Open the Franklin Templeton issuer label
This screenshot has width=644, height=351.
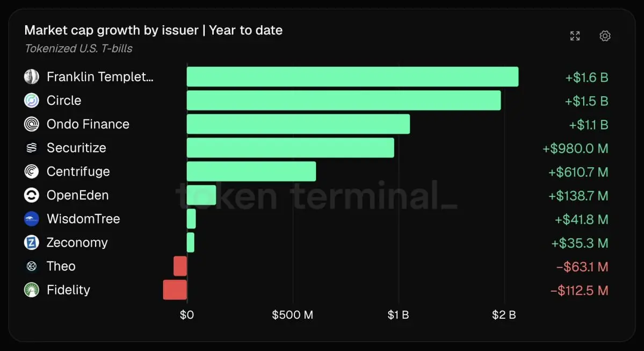pos(100,77)
